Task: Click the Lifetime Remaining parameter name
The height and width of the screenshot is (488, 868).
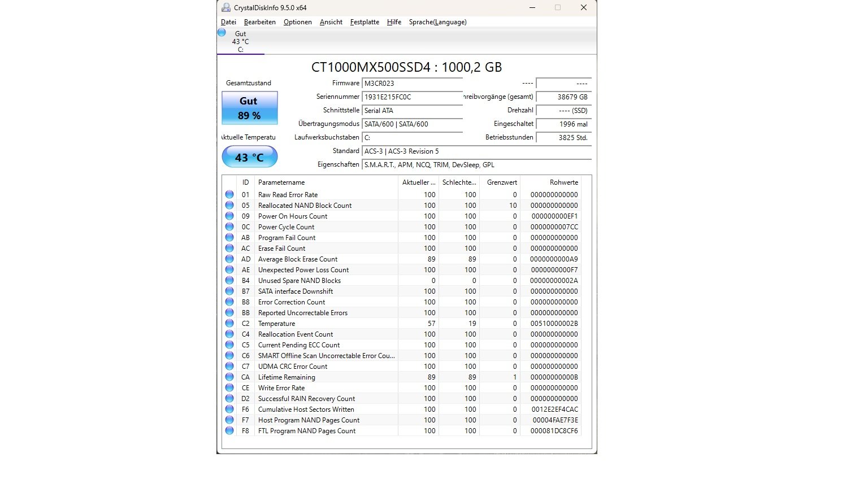Action: point(287,377)
